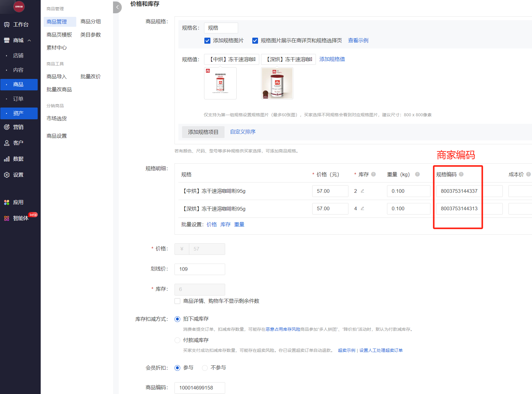Collapse the 商城 menu chevron
This screenshot has width=532, height=394.
click(29, 40)
